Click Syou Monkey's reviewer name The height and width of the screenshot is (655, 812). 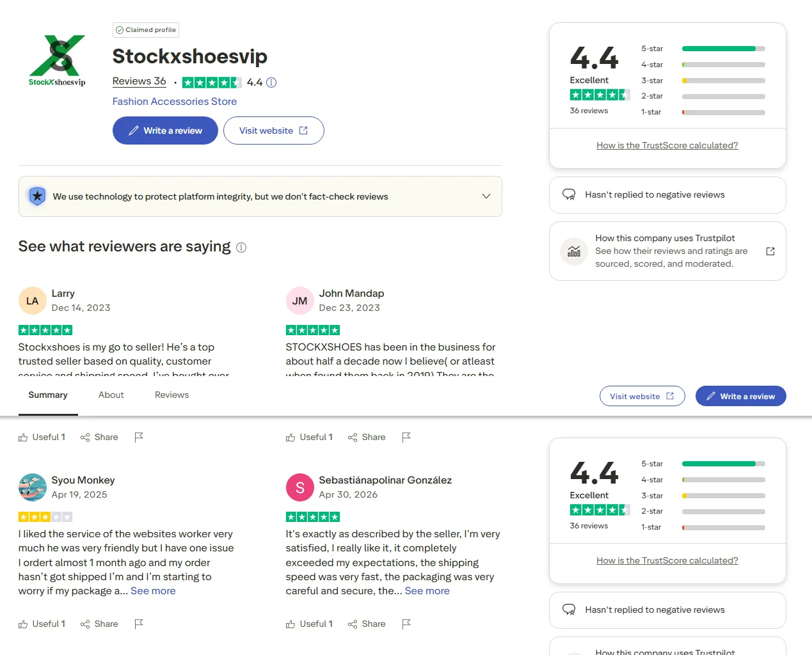[x=83, y=480]
